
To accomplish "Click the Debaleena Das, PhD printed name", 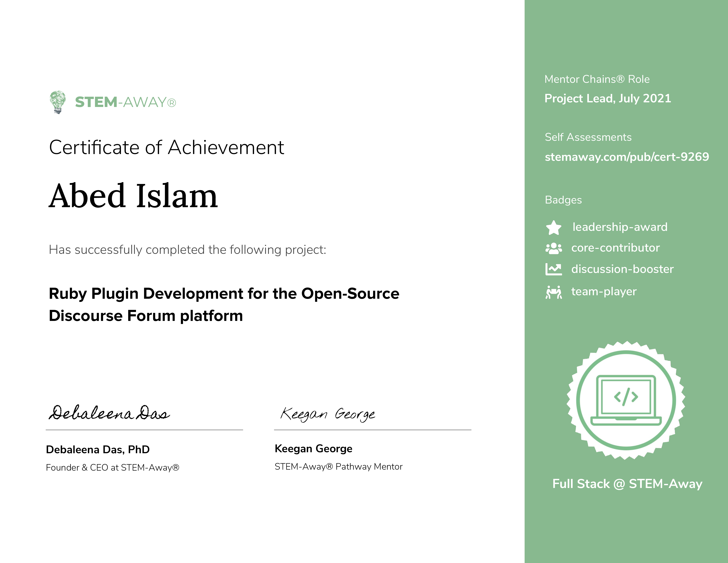I will pos(98,450).
